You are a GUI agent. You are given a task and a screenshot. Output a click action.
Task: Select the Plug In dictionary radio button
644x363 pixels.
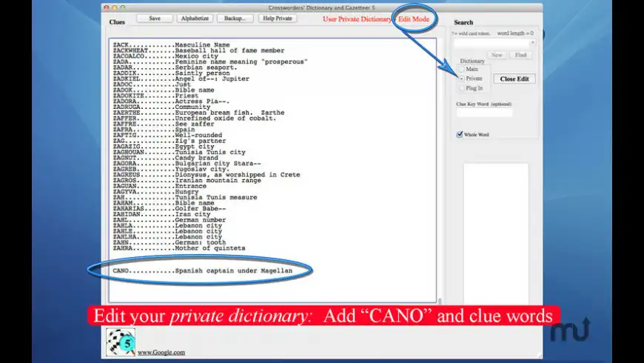click(461, 88)
